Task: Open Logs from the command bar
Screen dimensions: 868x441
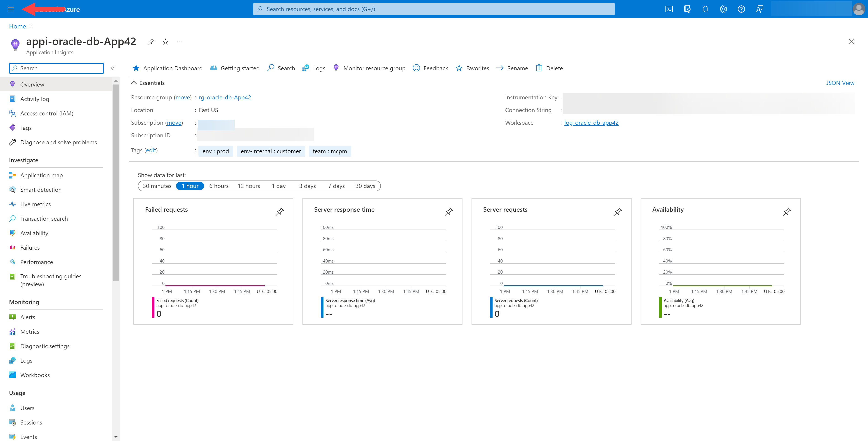Action: (x=314, y=68)
